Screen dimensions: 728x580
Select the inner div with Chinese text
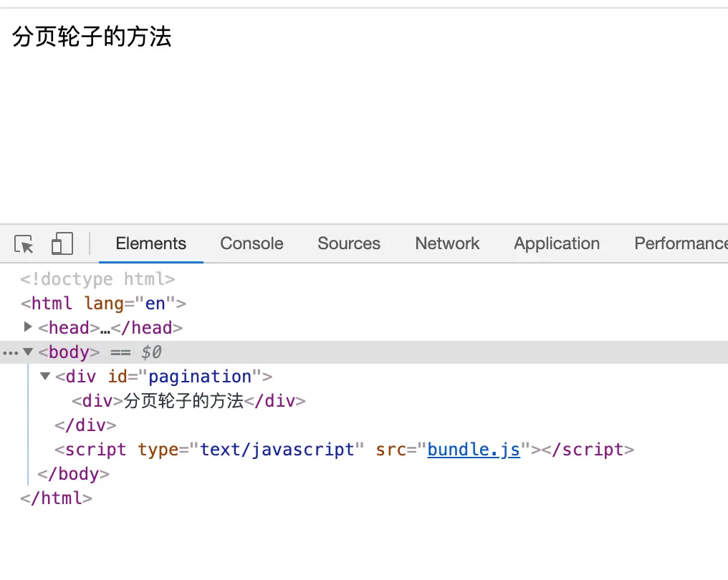[x=188, y=401]
